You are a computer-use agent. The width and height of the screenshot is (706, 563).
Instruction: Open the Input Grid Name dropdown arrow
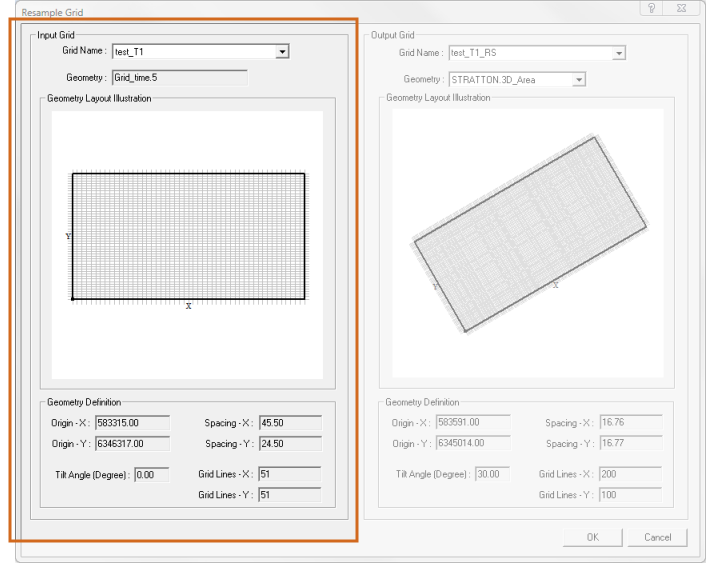click(282, 52)
